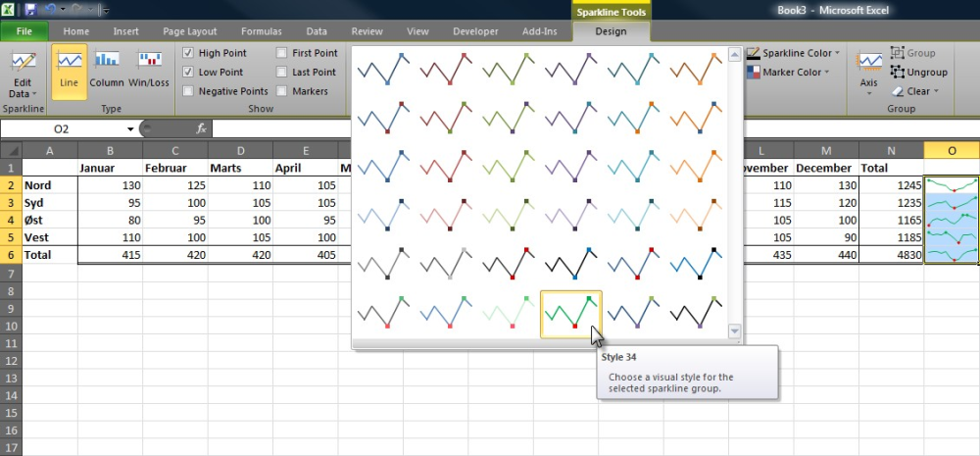Open the Edit Data sparkline tool
Screen dimensions: 980x456
(x=24, y=74)
